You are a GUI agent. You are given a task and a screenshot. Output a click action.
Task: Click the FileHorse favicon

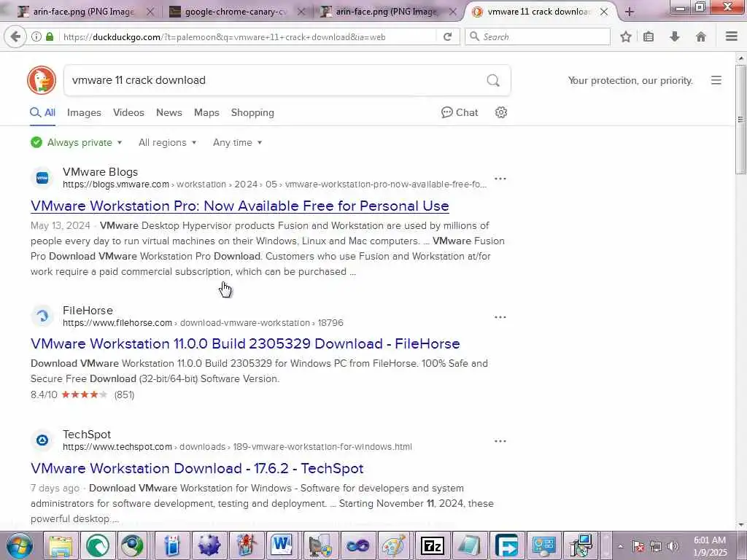point(42,316)
